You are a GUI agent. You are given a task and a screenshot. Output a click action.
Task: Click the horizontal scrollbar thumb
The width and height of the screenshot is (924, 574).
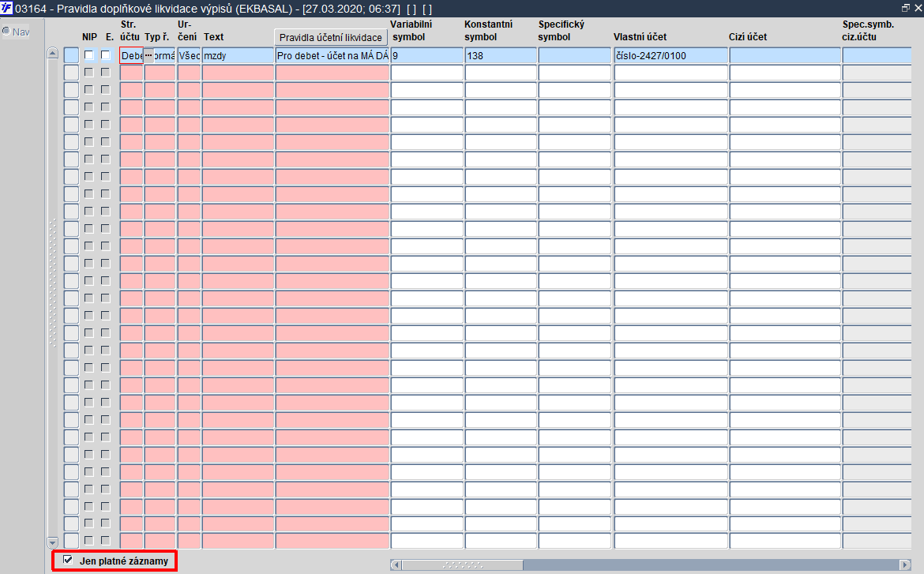463,565
